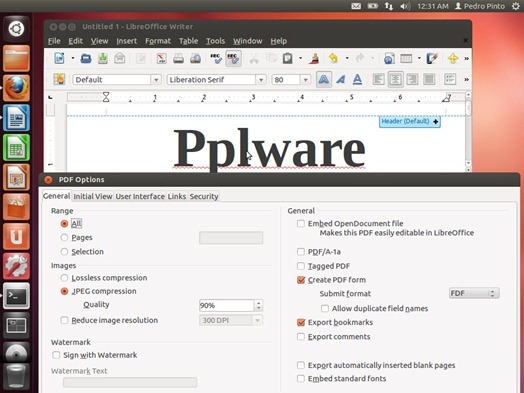Send document as e-mail icon
Image resolution: width=524 pixels, height=393 pixels.
[119, 58]
